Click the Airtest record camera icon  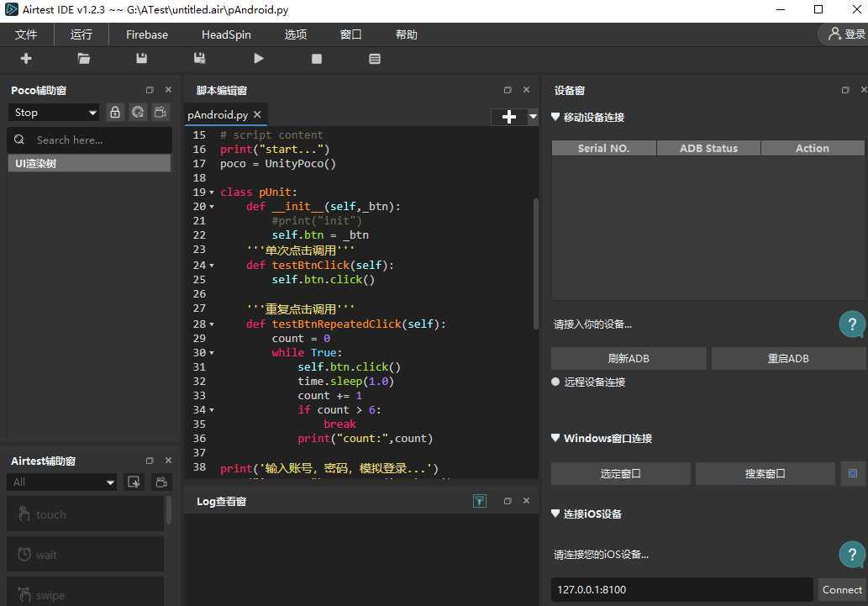coord(161,482)
